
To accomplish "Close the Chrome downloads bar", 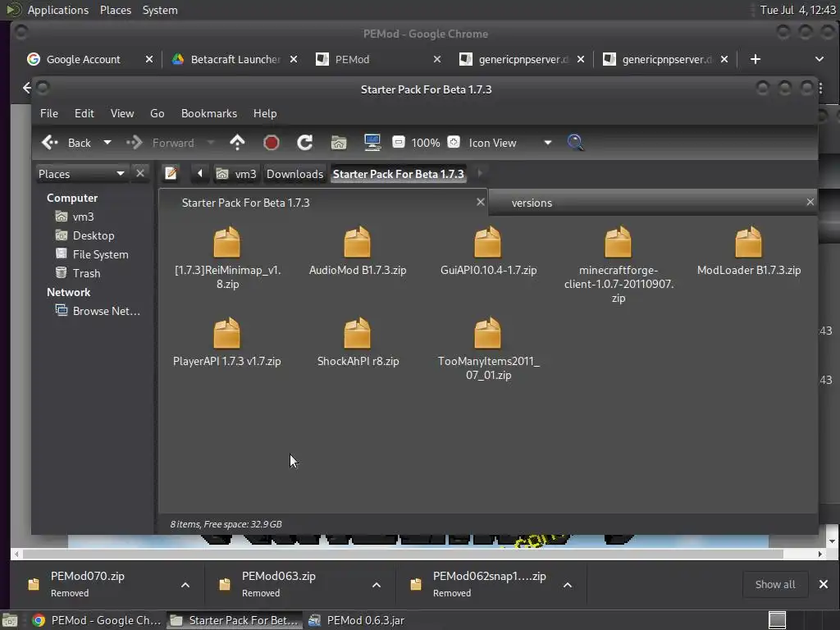I will click(x=824, y=584).
